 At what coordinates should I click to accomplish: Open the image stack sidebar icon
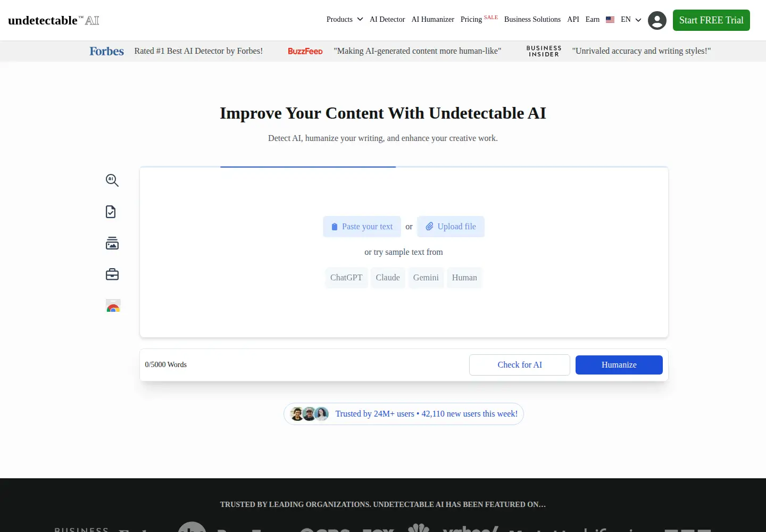(x=112, y=243)
